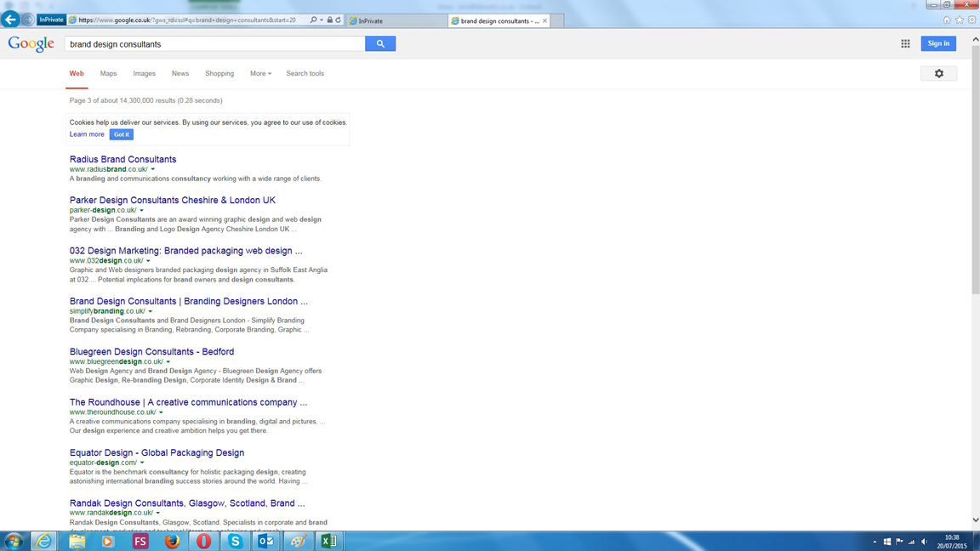Open Search tools options

tap(305, 74)
